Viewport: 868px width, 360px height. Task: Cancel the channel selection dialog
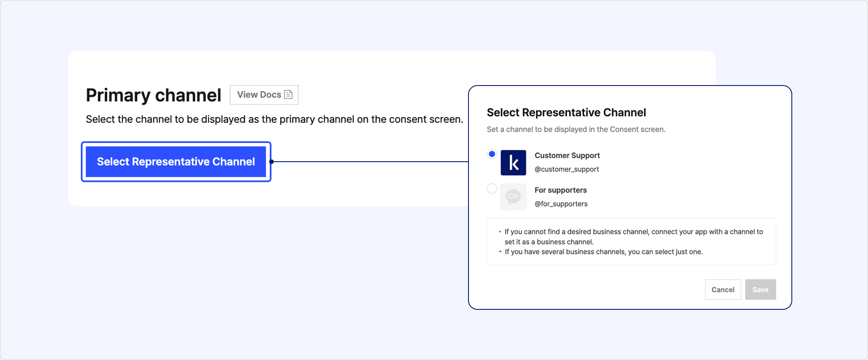pos(722,289)
